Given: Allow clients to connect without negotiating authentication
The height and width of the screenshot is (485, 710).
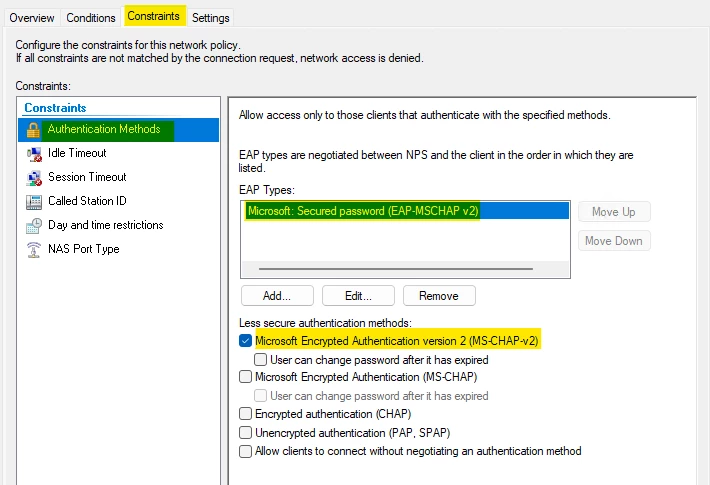Looking at the screenshot, I should pyautogui.click(x=245, y=451).
